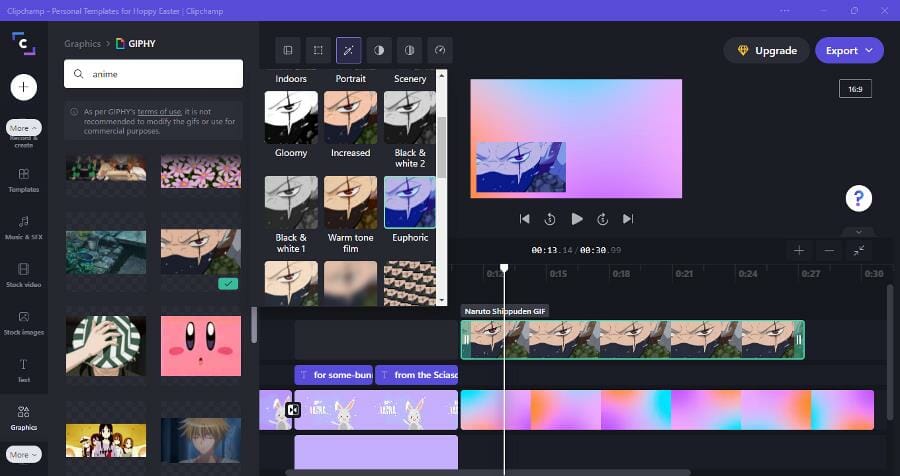This screenshot has height=476, width=900.
Task: Click the 0:21 mark on timeline ruler
Action: pyautogui.click(x=684, y=274)
